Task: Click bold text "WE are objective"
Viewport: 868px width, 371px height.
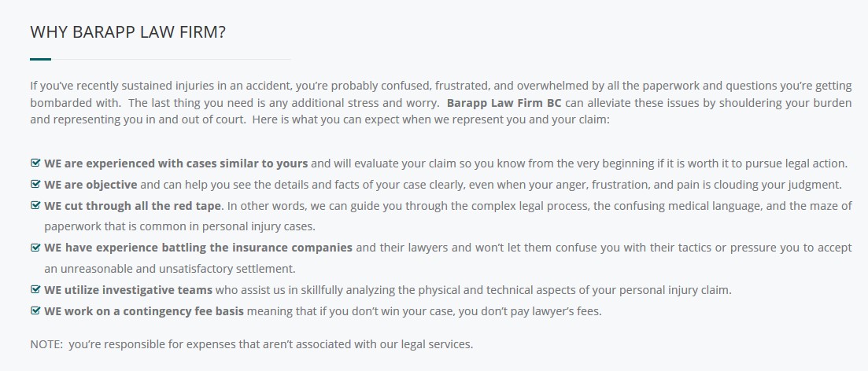Action: (x=90, y=185)
